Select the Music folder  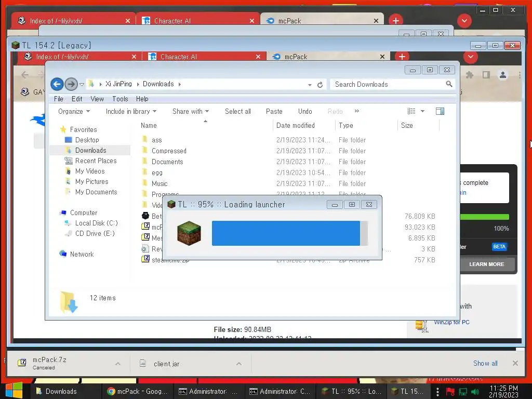pyautogui.click(x=159, y=183)
